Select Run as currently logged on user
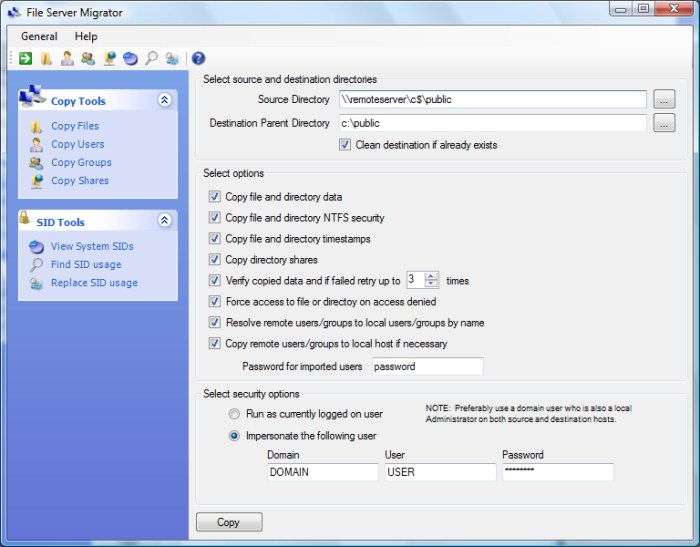 (x=234, y=414)
